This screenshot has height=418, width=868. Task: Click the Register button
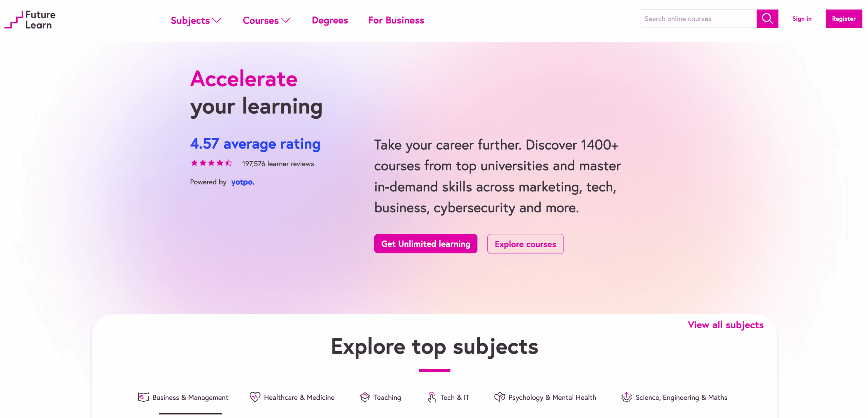843,19
